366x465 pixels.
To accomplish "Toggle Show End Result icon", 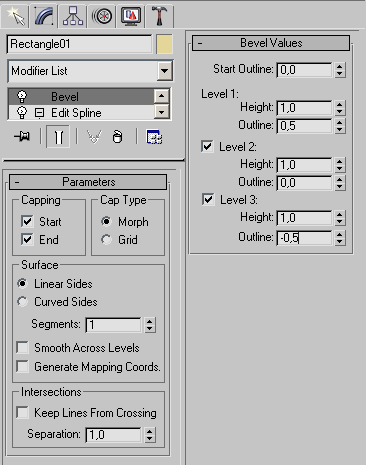I will click(58, 137).
